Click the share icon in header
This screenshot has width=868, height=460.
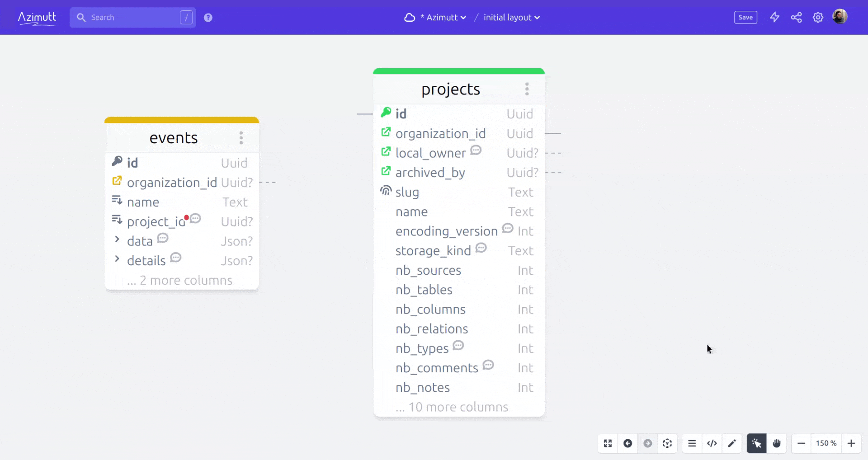(x=796, y=17)
